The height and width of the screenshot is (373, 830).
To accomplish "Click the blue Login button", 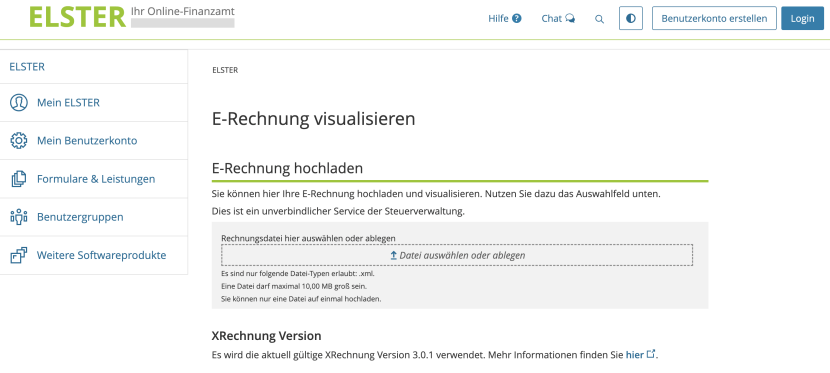I will tap(802, 19).
